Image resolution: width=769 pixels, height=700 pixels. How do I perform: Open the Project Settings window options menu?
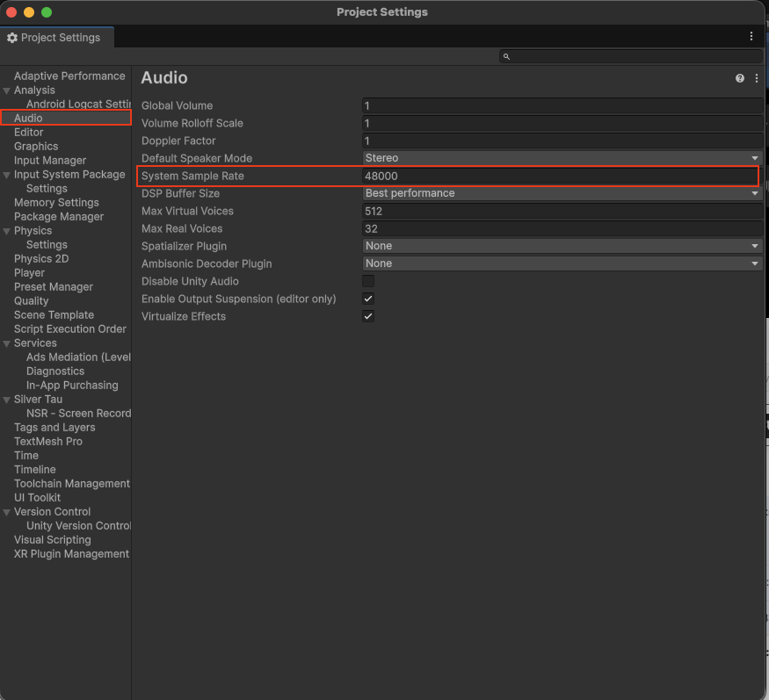tap(751, 37)
